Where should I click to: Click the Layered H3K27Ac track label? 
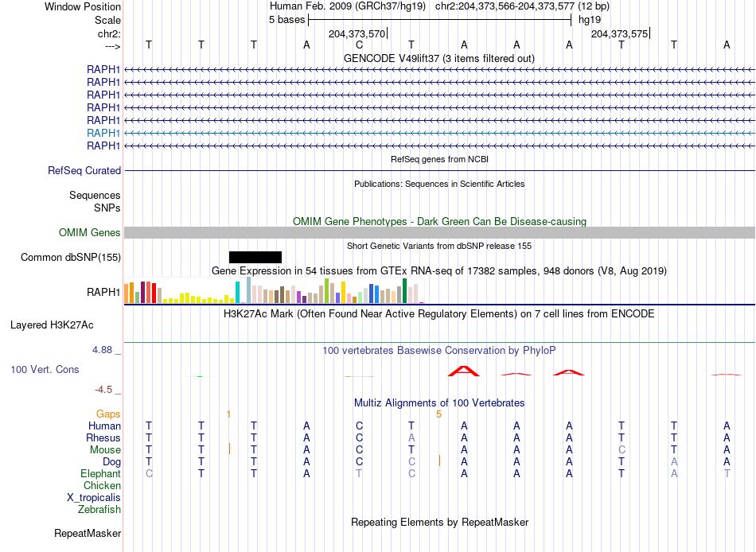point(52,325)
